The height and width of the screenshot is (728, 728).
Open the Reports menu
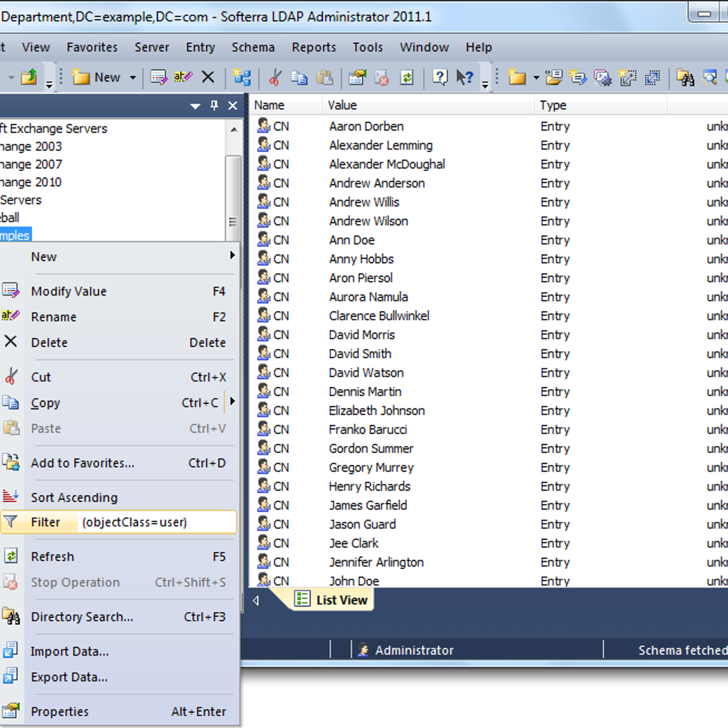[x=314, y=47]
